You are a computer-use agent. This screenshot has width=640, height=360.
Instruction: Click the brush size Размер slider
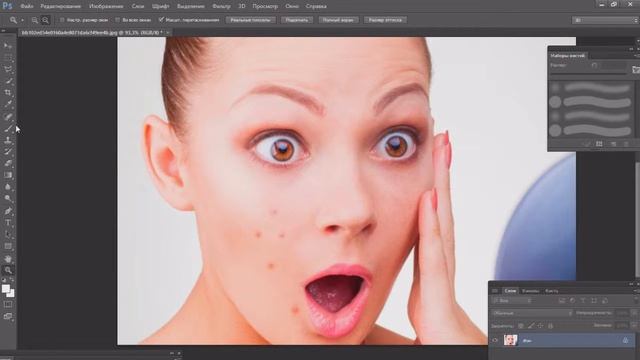click(589, 74)
